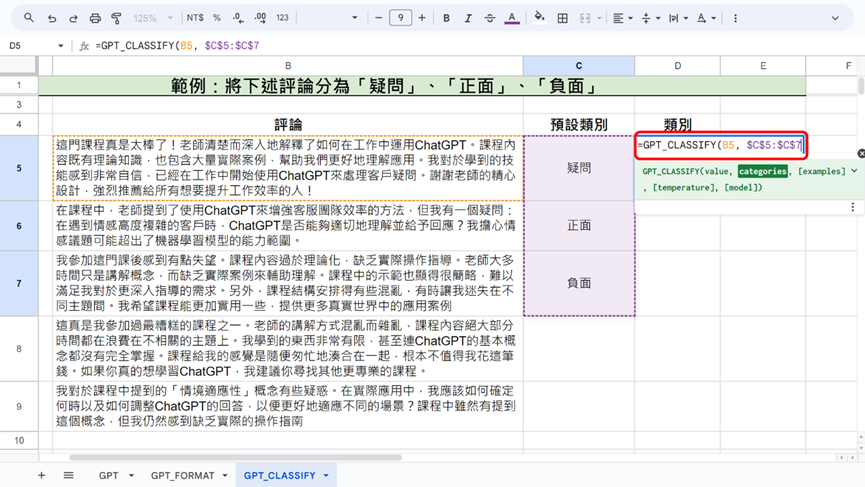This screenshot has width=865, height=487.
Task: Open the all sheets list
Action: [68, 475]
